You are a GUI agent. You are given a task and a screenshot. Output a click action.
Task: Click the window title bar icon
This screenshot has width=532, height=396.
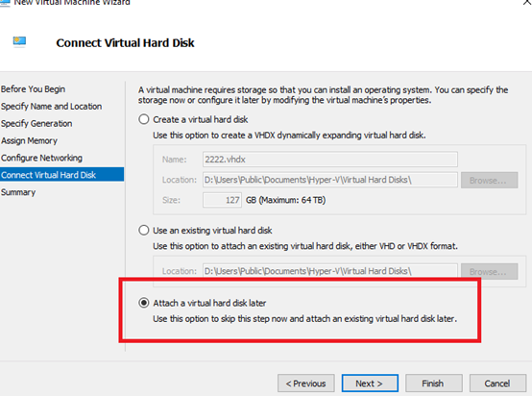coord(5,2)
